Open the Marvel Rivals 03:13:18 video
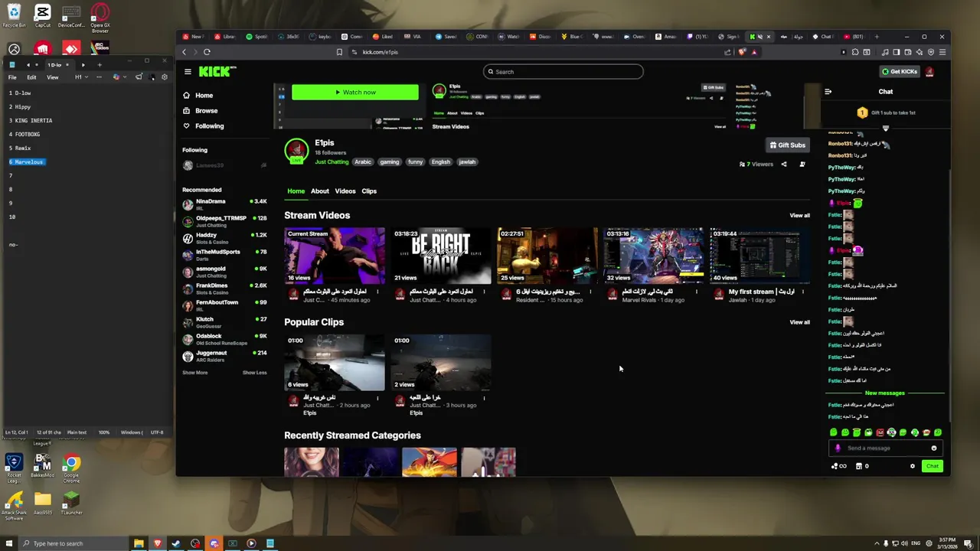980x551 pixels. (654, 256)
